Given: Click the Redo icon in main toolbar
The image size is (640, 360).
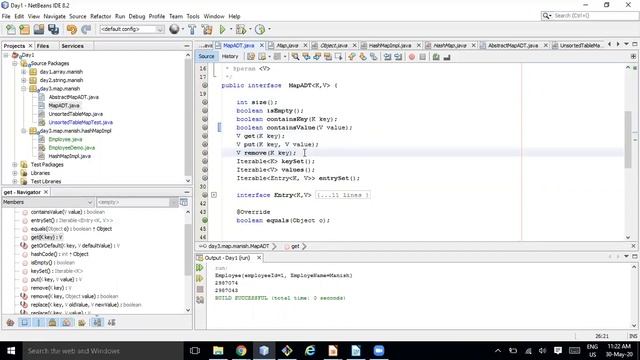Looking at the screenshot, I should 86,29.
